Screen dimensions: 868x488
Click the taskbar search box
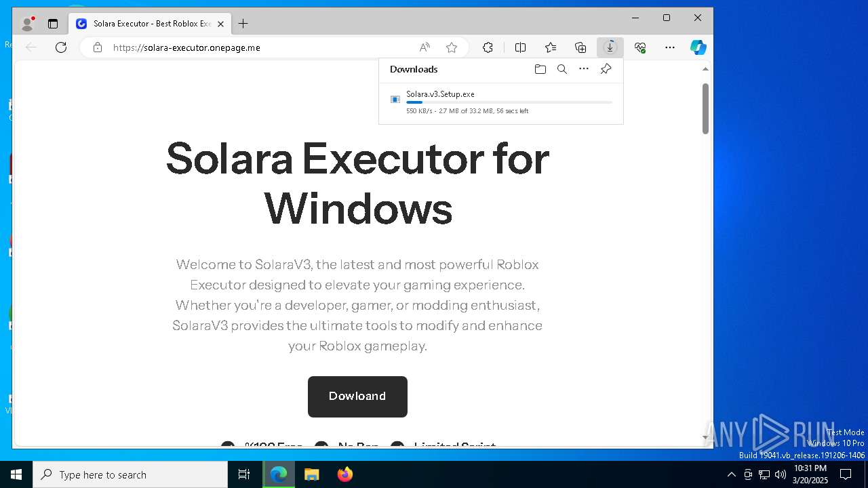[130, 474]
